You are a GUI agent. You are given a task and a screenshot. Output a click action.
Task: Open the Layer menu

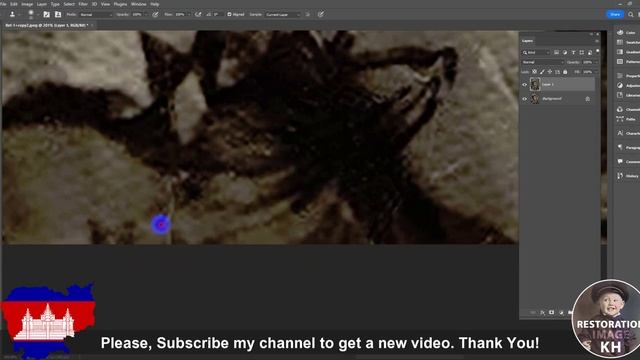(x=42, y=4)
